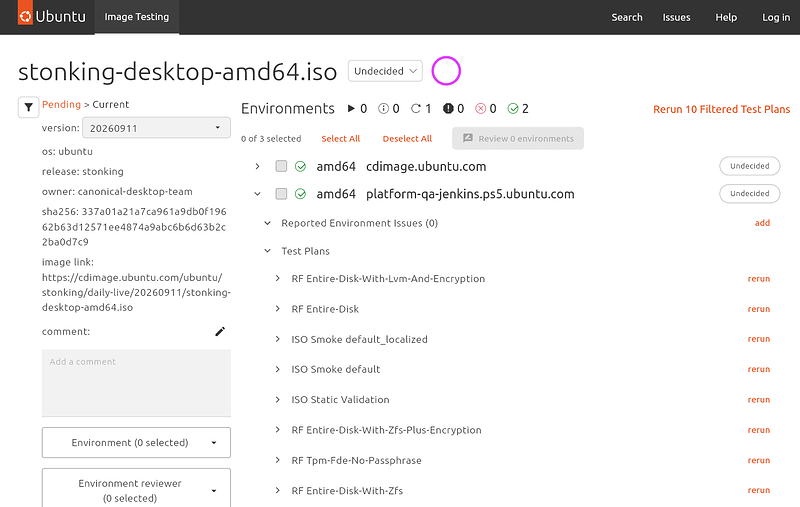This screenshot has height=507, width=800.
Task: Click Rerun 10 Filtered Test Plans
Action: click(x=721, y=109)
